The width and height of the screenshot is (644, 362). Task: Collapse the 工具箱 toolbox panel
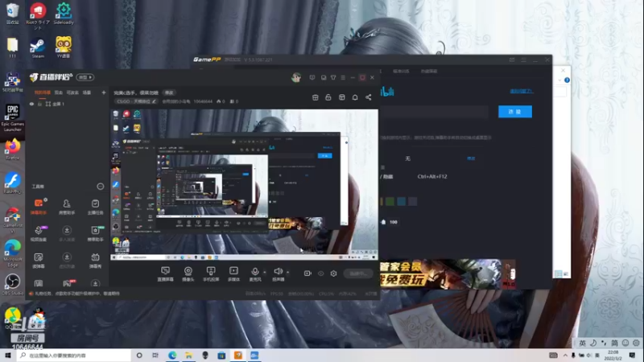pos(100,187)
